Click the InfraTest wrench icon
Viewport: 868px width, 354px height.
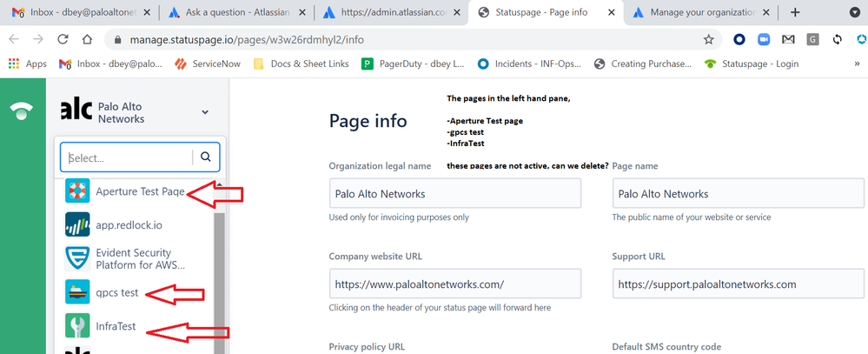click(x=77, y=326)
